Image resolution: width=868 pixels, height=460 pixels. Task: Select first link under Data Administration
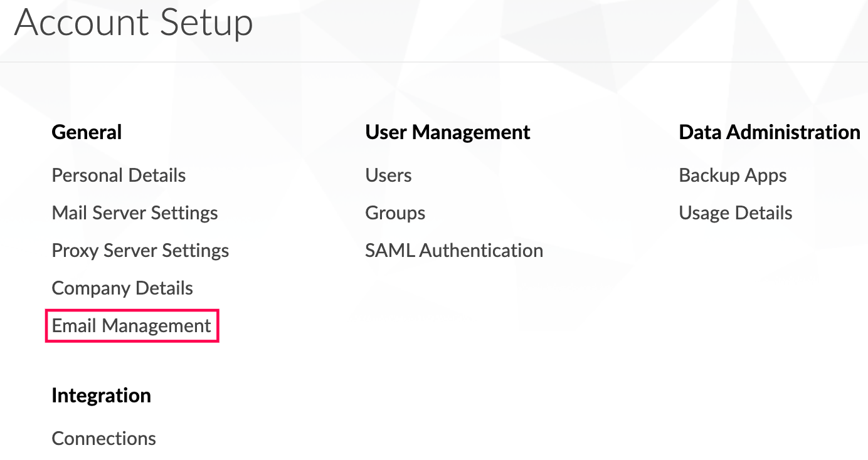point(733,175)
